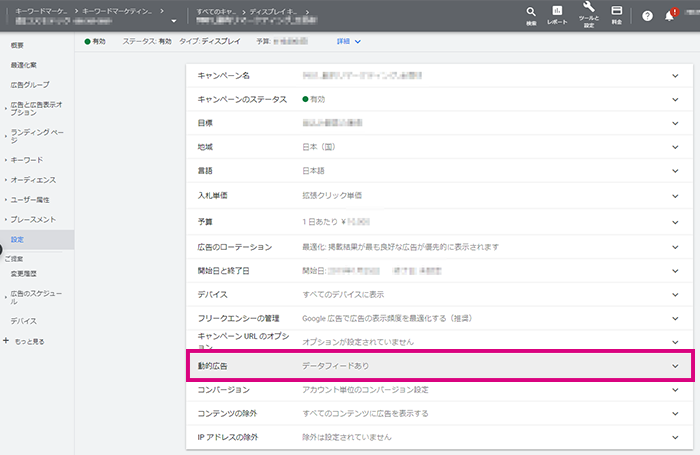Open 最適化案 in the sidebar

[24, 65]
